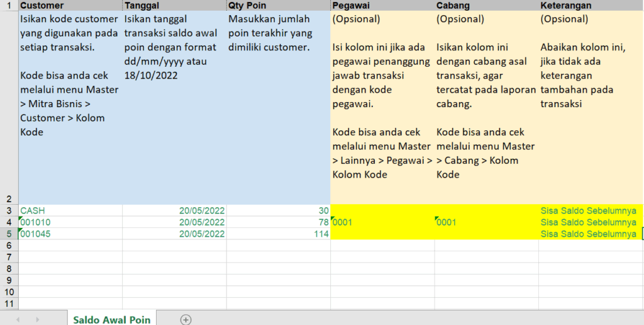Viewport: 644px width, 325px height.
Task: Select the Qty Poin cell with value 78
Action: (278, 222)
